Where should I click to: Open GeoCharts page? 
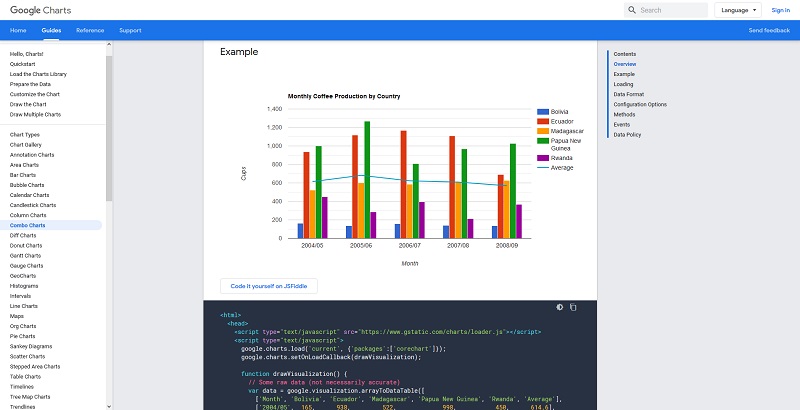(x=23, y=275)
